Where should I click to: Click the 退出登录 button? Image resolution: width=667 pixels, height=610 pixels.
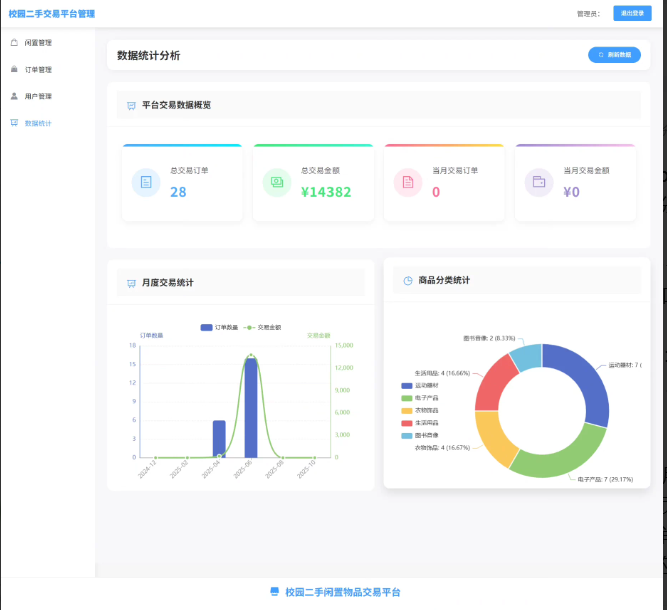(x=632, y=13)
